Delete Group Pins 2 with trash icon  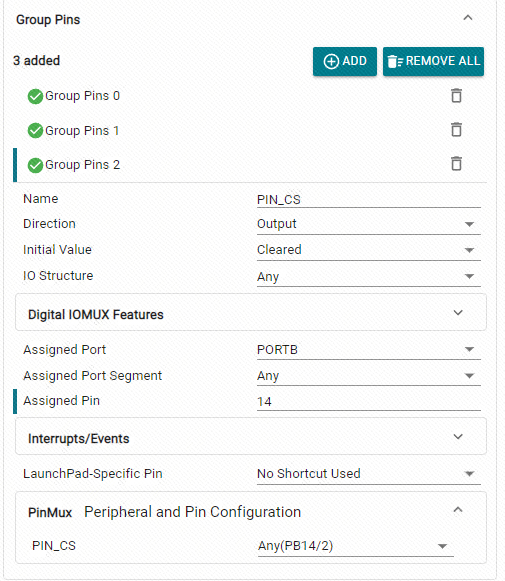(456, 164)
